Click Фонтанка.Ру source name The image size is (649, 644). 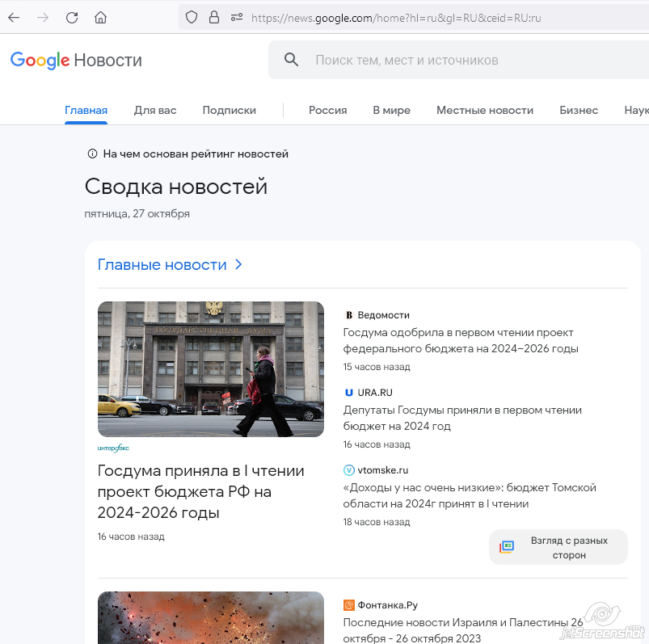pyautogui.click(x=388, y=605)
